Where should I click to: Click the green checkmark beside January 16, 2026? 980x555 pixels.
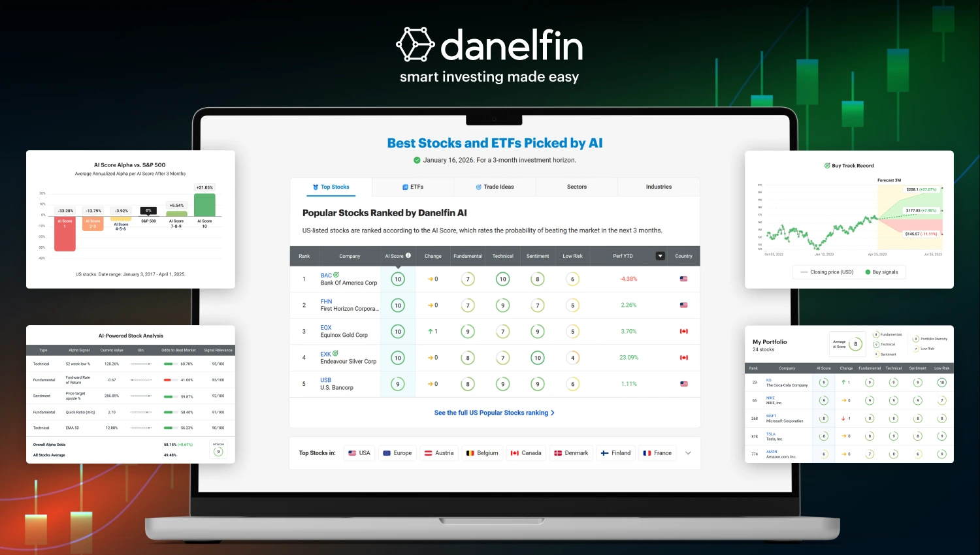416,160
